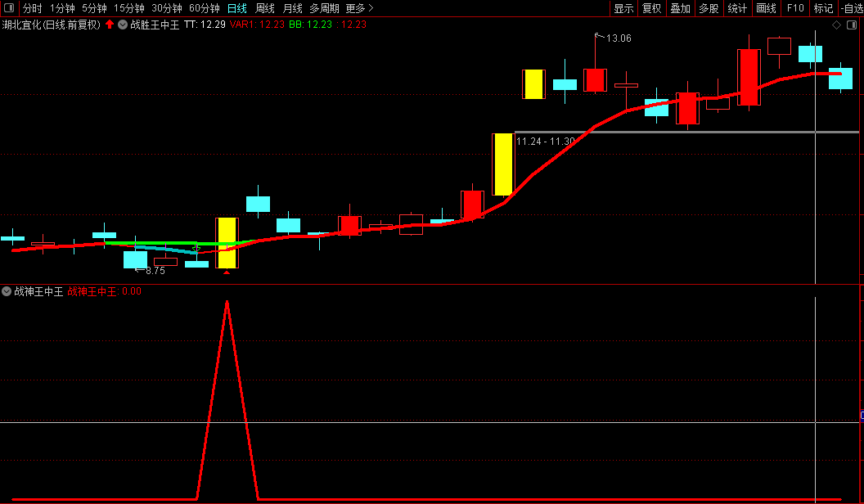Click stock title 湖北宜化(日线.前复权)
Screen dimensions: 864x504
click(x=52, y=25)
